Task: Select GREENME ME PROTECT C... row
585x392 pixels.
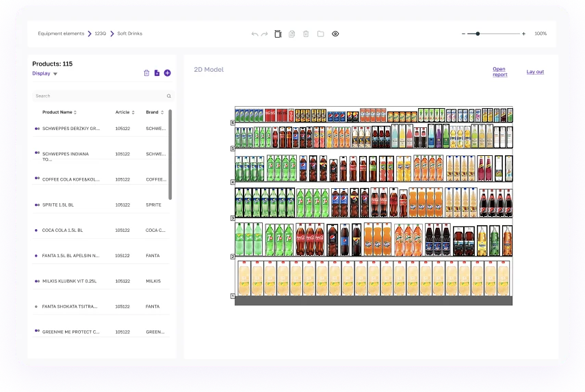Action: point(101,332)
